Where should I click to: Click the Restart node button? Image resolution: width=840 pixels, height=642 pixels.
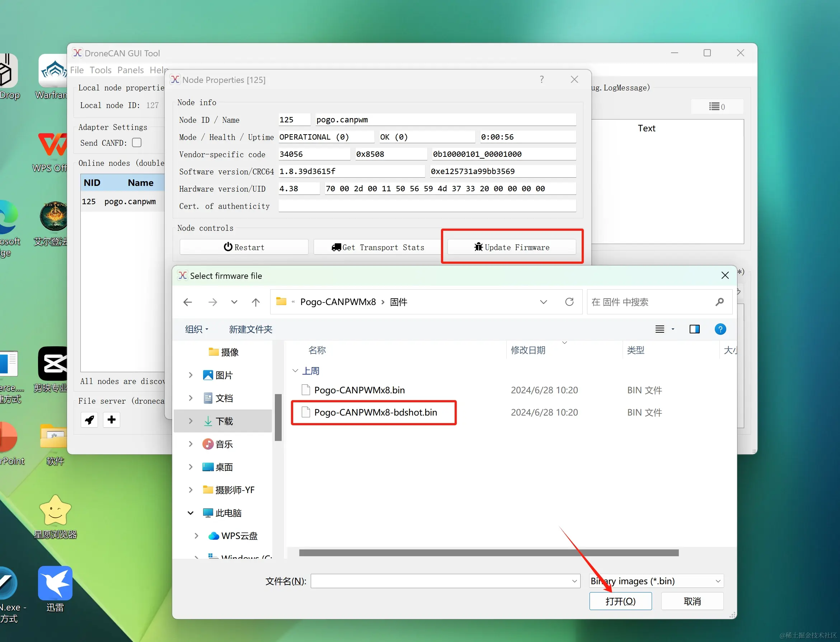pos(244,247)
